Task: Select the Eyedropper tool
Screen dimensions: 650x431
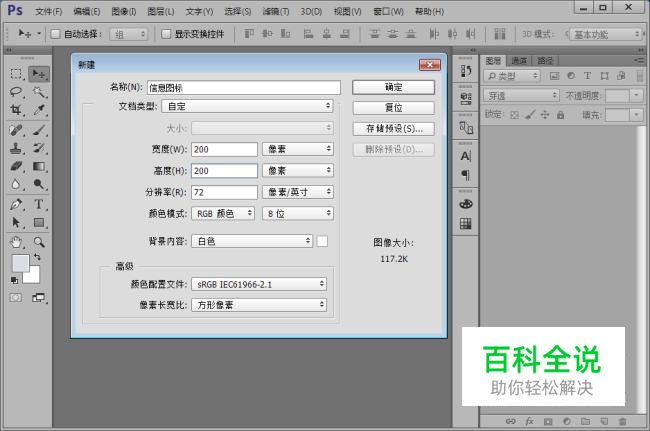Action: (x=39, y=110)
